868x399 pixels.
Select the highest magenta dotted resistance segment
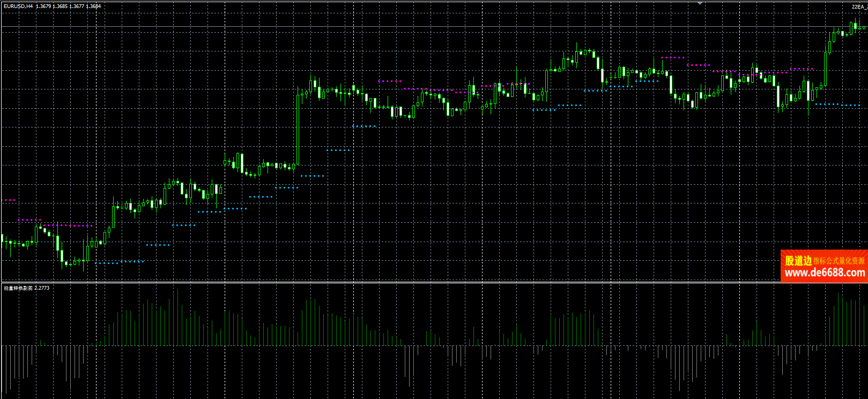[673, 57]
